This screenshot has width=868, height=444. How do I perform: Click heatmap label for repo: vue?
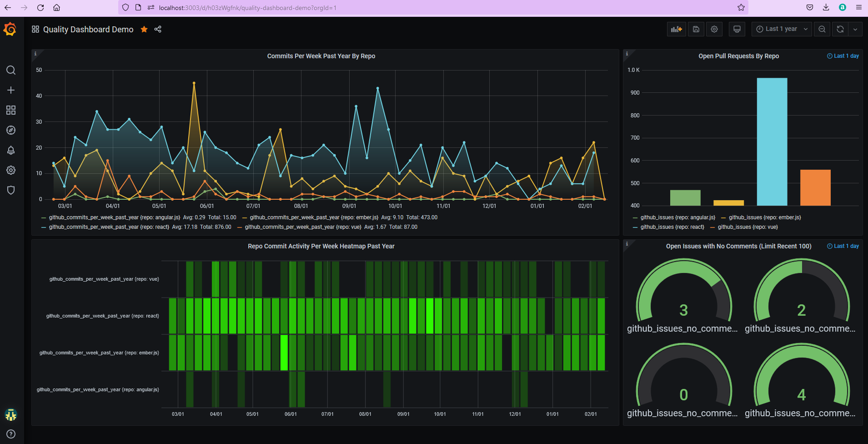coord(104,279)
